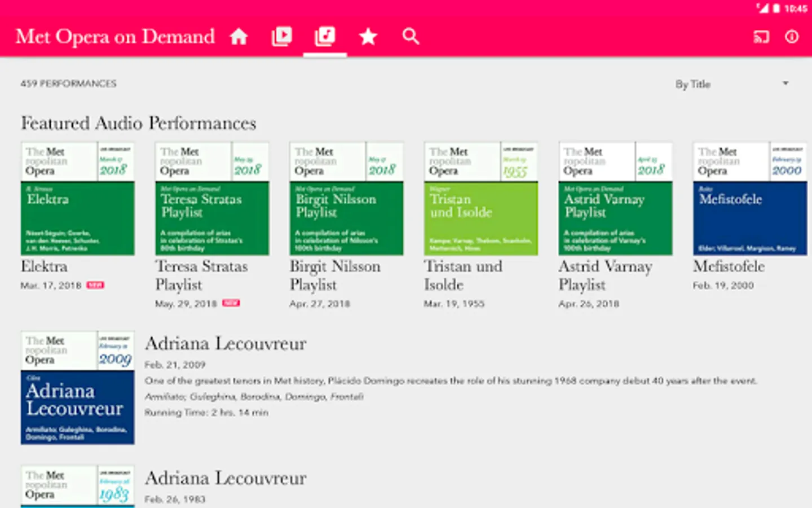This screenshot has height=508, width=812.
Task: Click the Apr. 26, 2018 date
Action: (x=589, y=304)
